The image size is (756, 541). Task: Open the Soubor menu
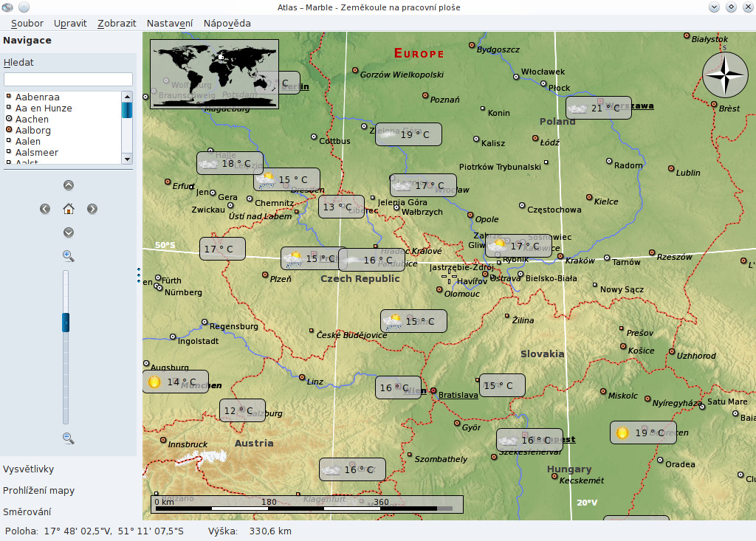pyautogui.click(x=27, y=23)
